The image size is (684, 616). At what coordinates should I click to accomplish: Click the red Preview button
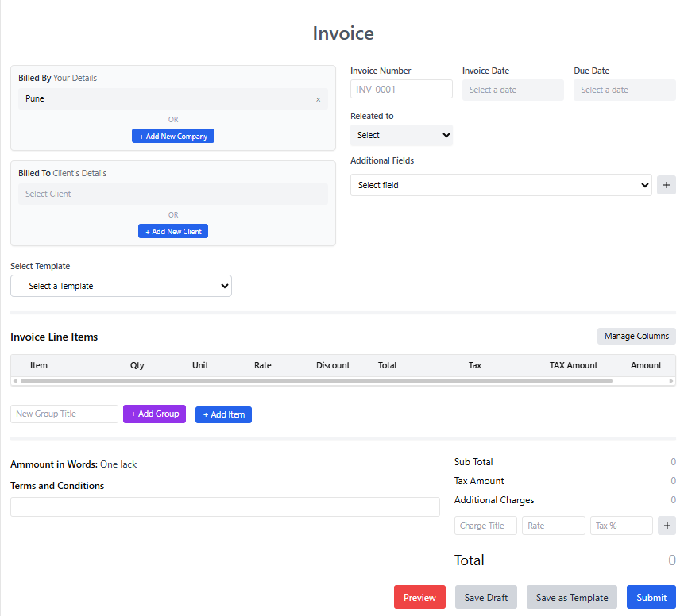(419, 598)
